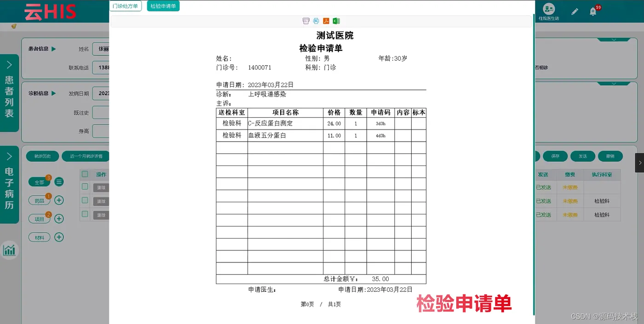Click the 姓名 input field
Viewport: 644px width, 324px height.
point(101,49)
